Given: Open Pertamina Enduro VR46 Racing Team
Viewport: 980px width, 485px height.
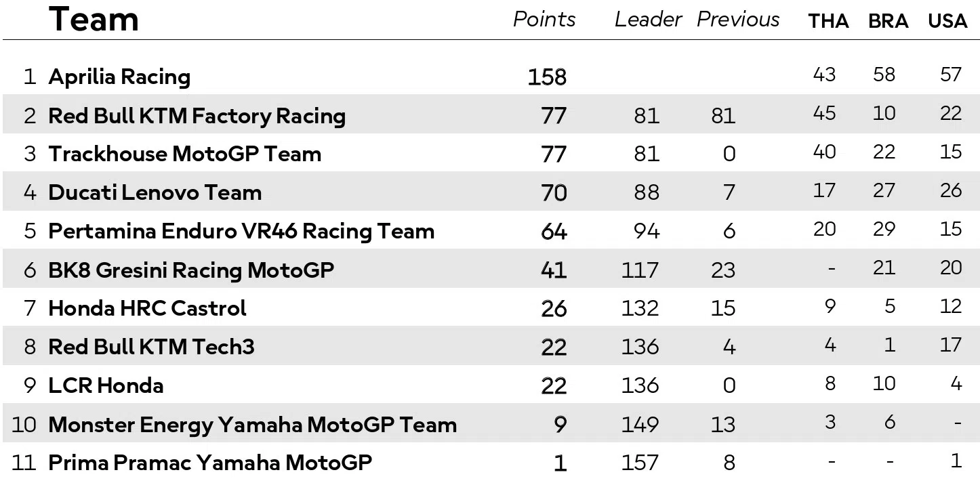Looking at the screenshot, I should point(241,231).
